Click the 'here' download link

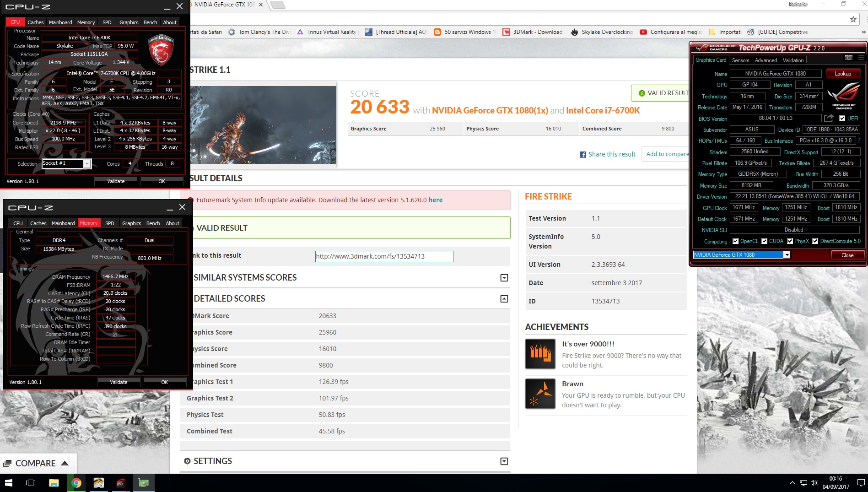pos(435,200)
